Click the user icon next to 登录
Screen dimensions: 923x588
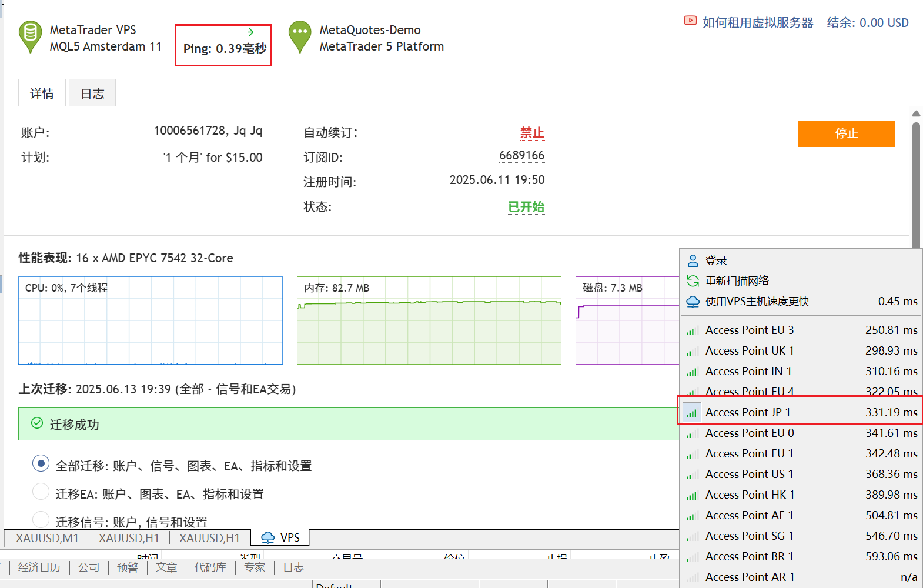tap(693, 260)
